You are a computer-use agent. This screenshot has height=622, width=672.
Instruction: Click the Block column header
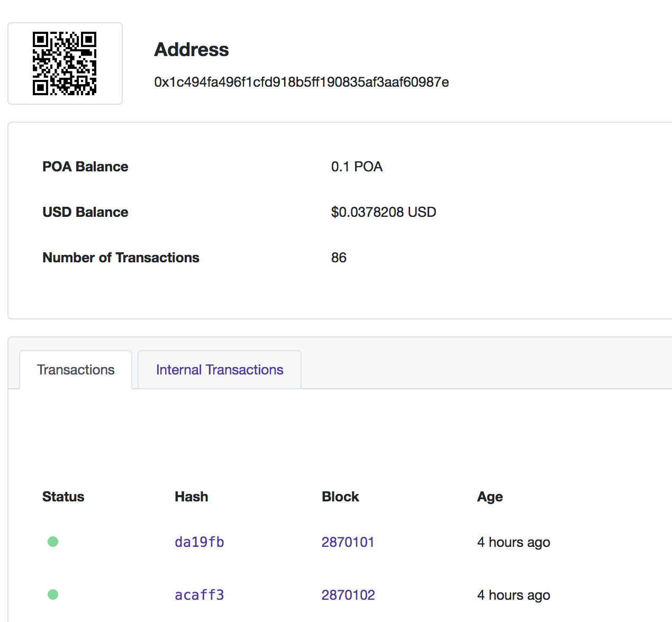340,497
